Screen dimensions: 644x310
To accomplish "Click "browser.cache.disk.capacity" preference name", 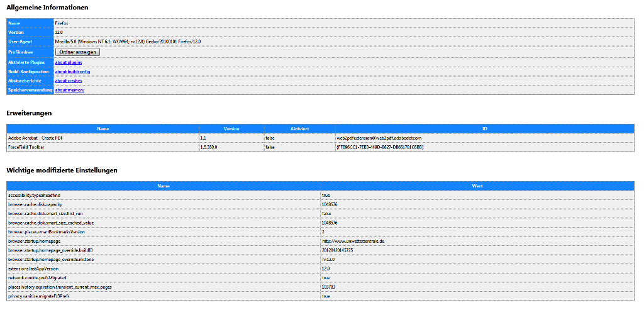I will (x=35, y=204).
